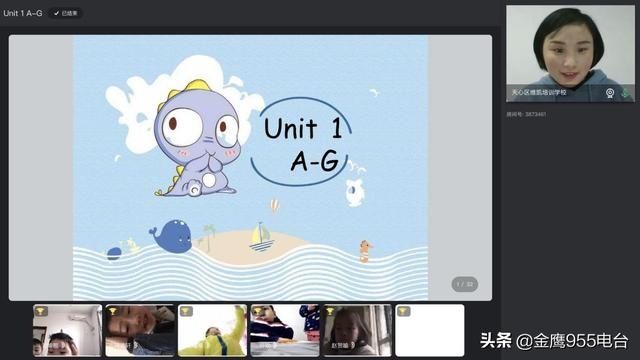Click the slide page counter 1 / 32
Viewport: 640px width, 360px height.
click(x=464, y=284)
